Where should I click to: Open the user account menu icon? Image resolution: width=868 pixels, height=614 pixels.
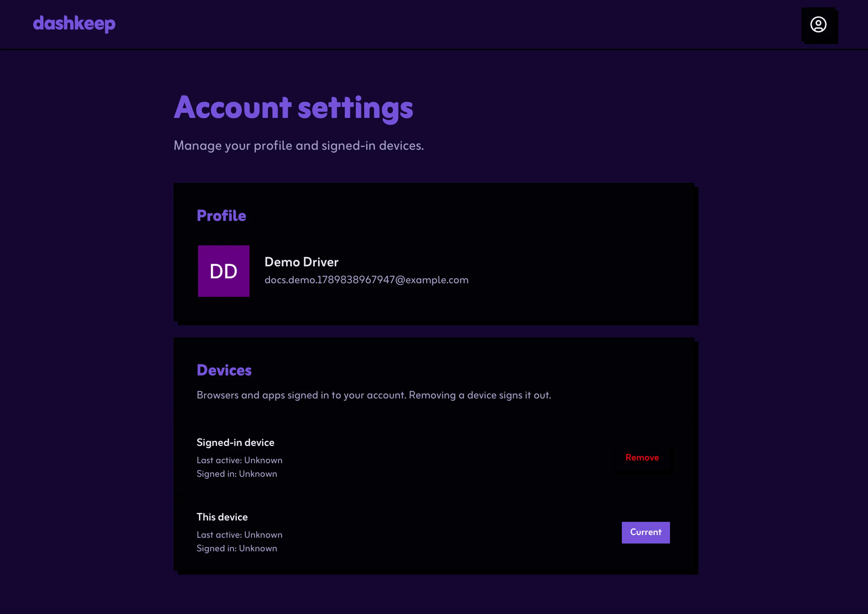coord(818,25)
